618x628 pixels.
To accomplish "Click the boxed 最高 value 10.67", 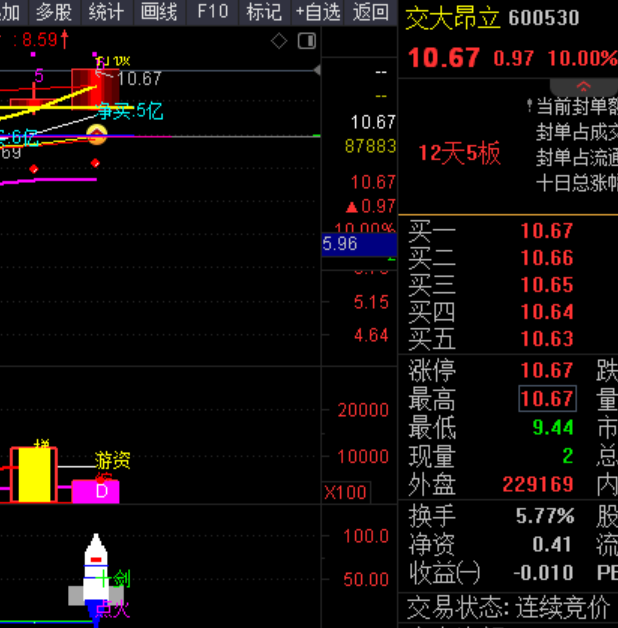I will click(548, 399).
